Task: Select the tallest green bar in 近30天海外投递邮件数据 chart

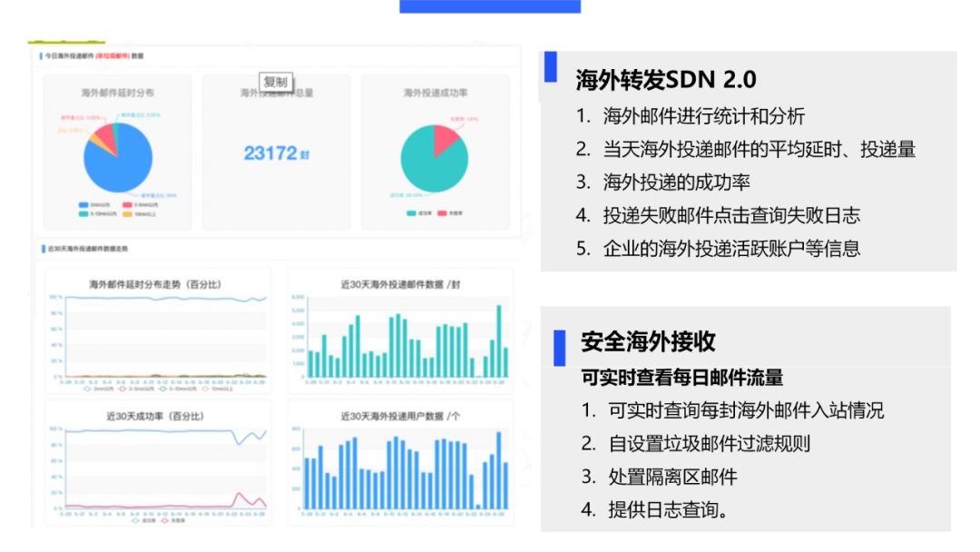Action: (497, 336)
